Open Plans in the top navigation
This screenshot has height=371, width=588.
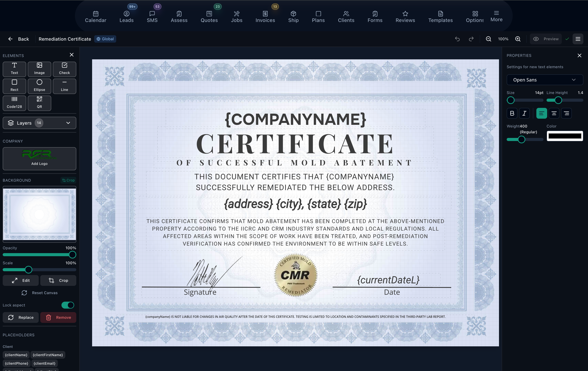pyautogui.click(x=318, y=17)
